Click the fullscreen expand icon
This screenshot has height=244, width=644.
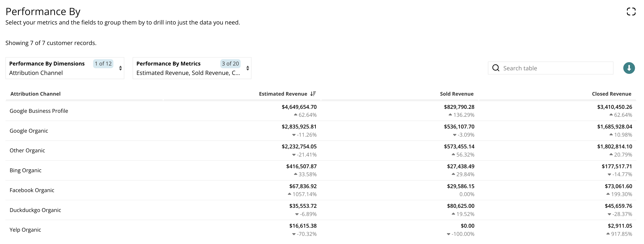pos(631,12)
